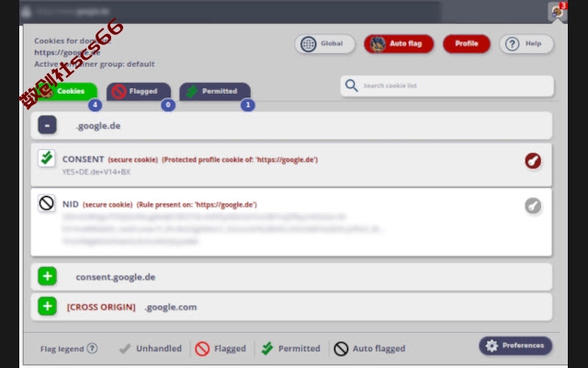Switch to the Flagged tab
The image size is (588, 368).
[x=139, y=91]
